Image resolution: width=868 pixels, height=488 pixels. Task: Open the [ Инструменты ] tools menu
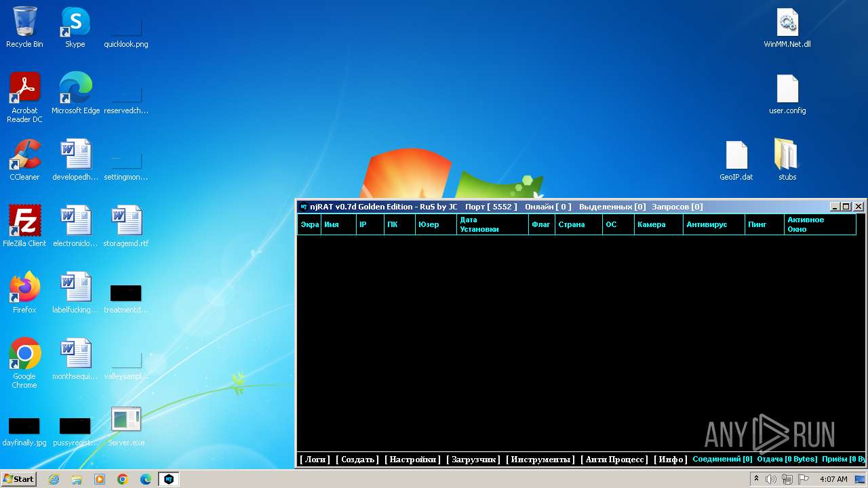(540, 460)
